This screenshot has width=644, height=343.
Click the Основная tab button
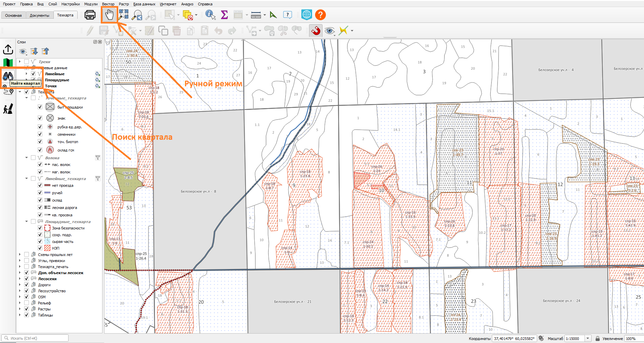click(x=13, y=15)
